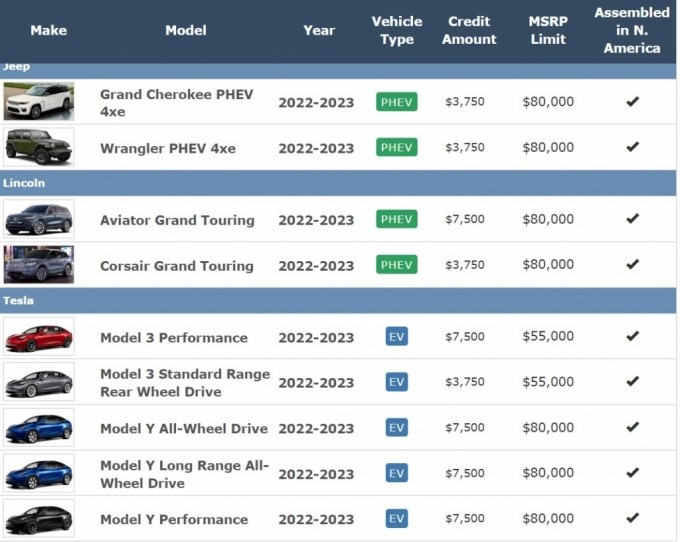Click the $55,000 MSRP limit for Model 3 Performance
This screenshot has height=542, width=680.
click(548, 336)
